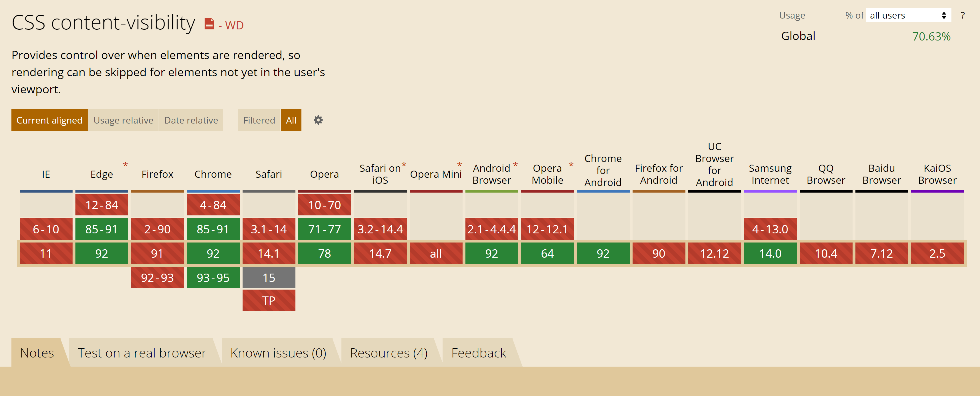Click the asterisk beside Opera Mobile
Viewport: 980px width, 396px height.
571,165
